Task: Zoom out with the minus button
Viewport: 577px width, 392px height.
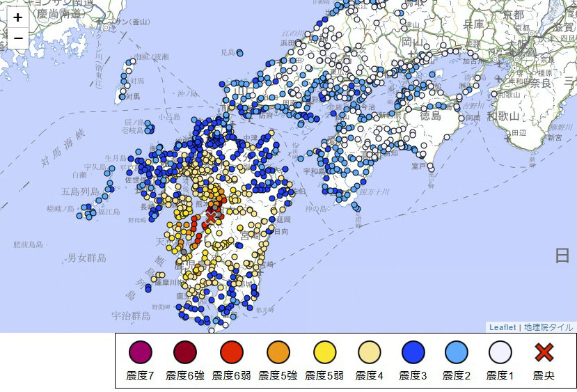Action: [18, 38]
